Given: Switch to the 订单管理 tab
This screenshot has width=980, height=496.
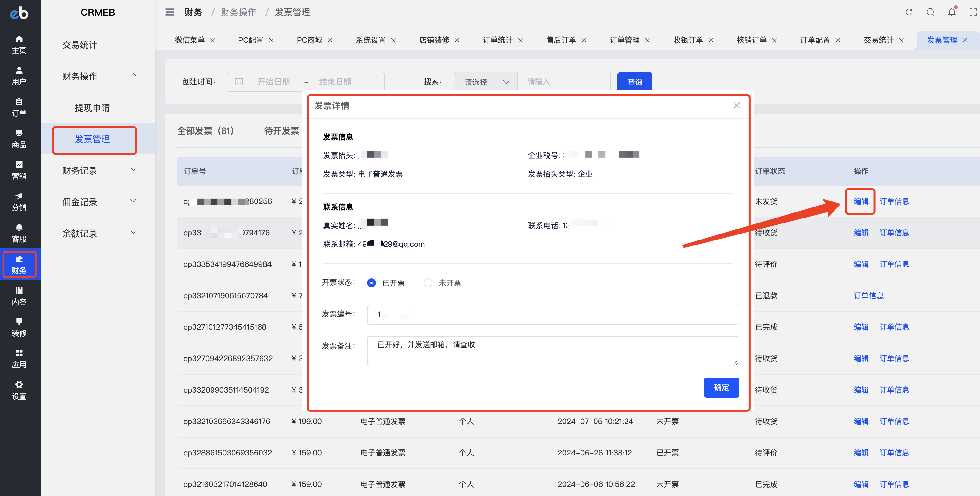Looking at the screenshot, I should (x=624, y=40).
